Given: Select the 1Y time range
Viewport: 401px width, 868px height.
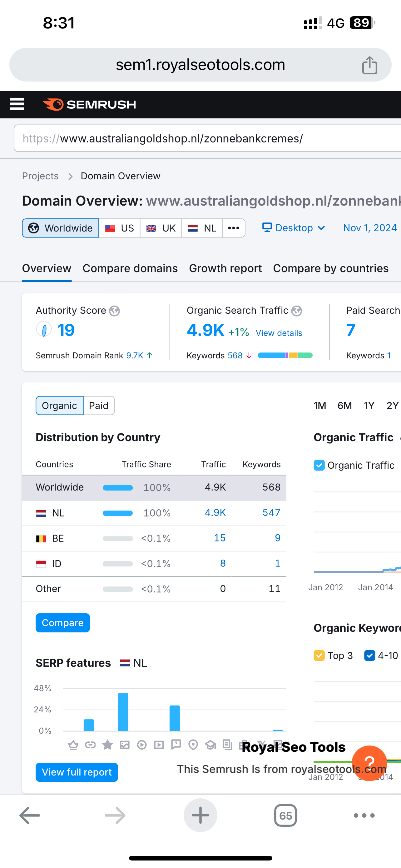Looking at the screenshot, I should click(x=369, y=406).
